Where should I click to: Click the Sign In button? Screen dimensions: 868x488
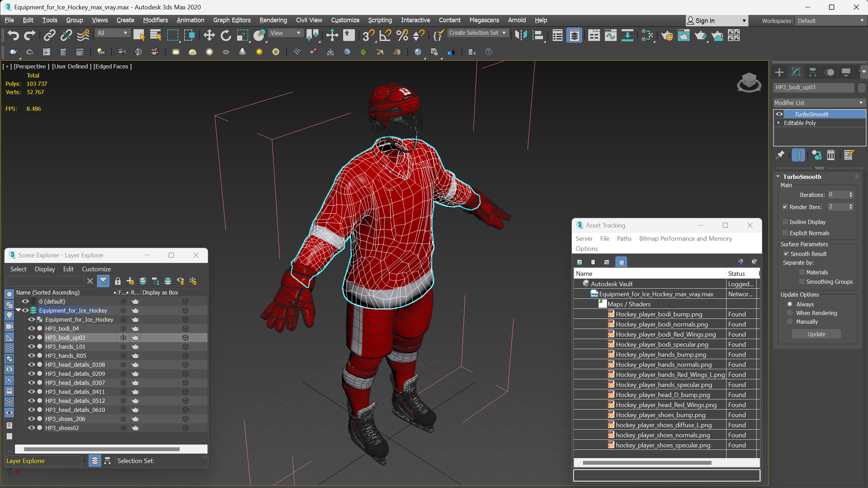pos(705,21)
